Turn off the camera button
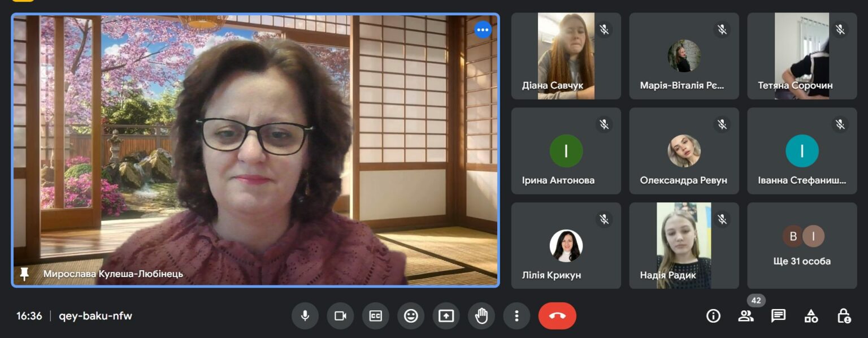 (340, 316)
